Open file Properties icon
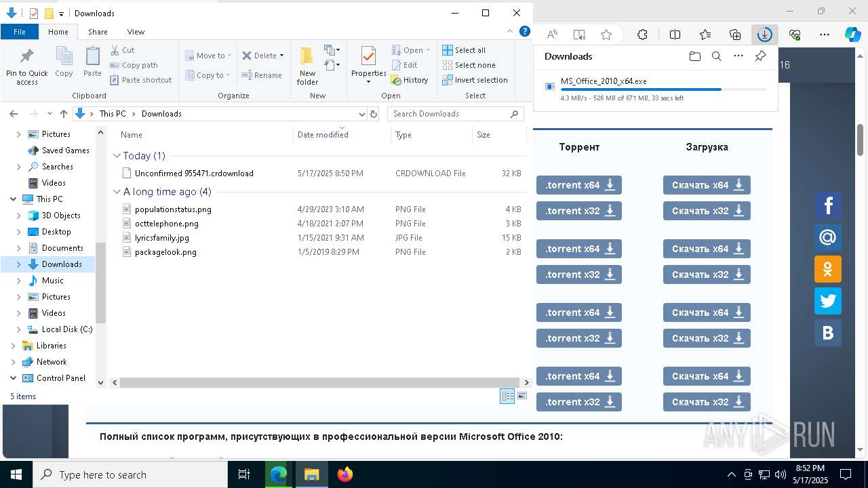Image resolution: width=868 pixels, height=488 pixels. pos(368,56)
